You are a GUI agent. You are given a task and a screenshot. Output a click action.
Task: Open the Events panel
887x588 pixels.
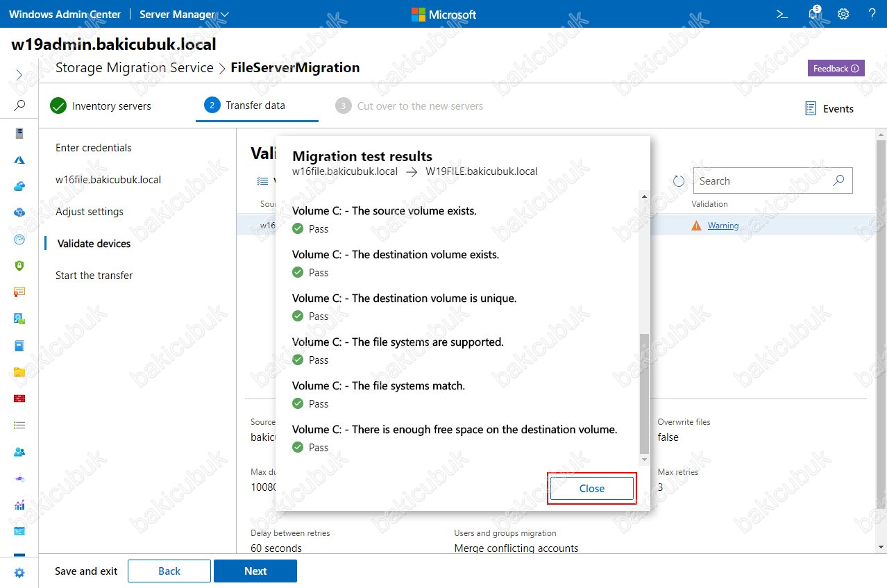point(829,108)
